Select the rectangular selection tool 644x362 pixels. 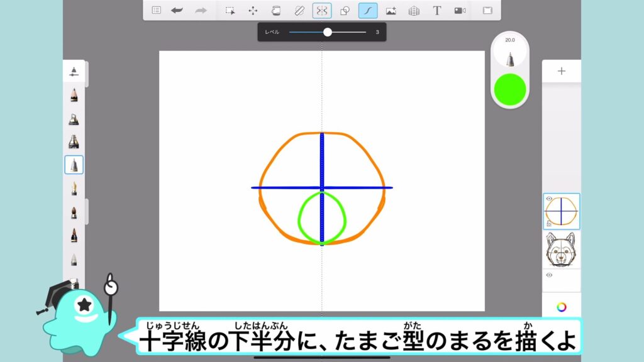tap(230, 11)
